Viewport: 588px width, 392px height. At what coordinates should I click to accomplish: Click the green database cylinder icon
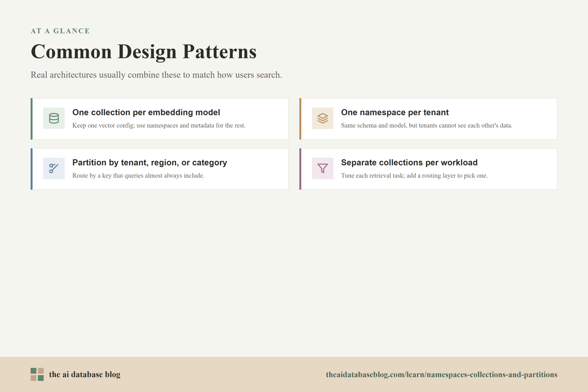click(x=54, y=118)
